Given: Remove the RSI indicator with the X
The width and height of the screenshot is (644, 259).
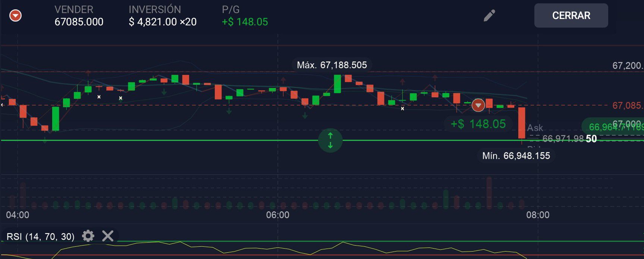Looking at the screenshot, I should [108, 236].
